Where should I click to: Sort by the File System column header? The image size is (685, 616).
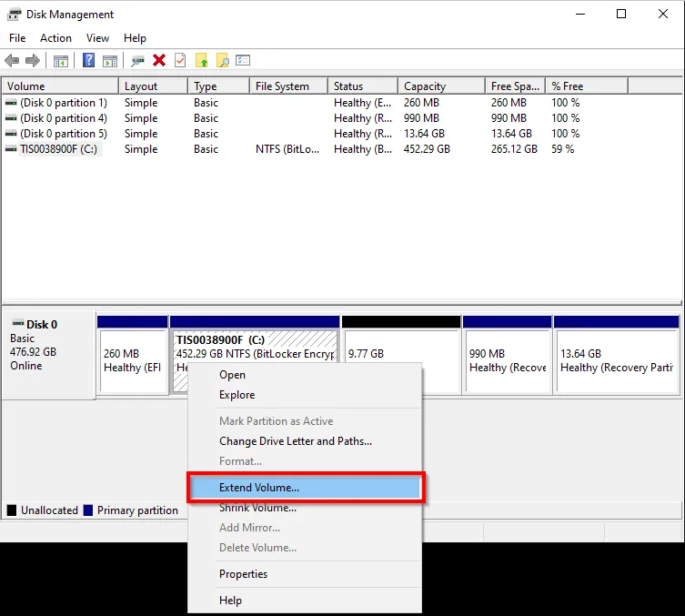pos(288,86)
